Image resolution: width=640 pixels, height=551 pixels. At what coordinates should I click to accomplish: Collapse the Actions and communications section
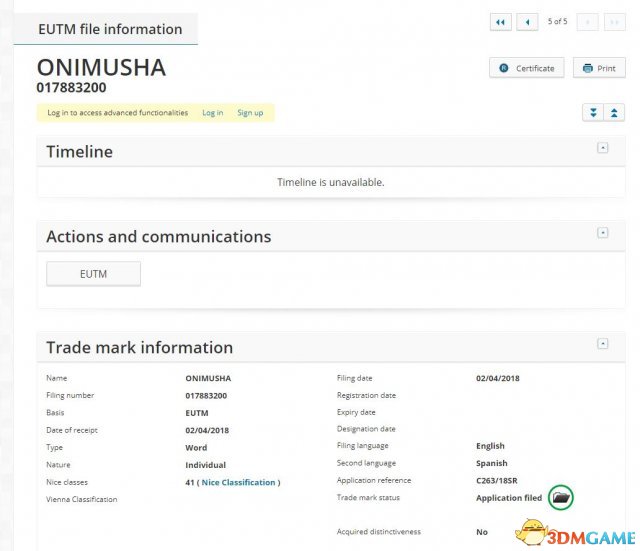coord(602,233)
